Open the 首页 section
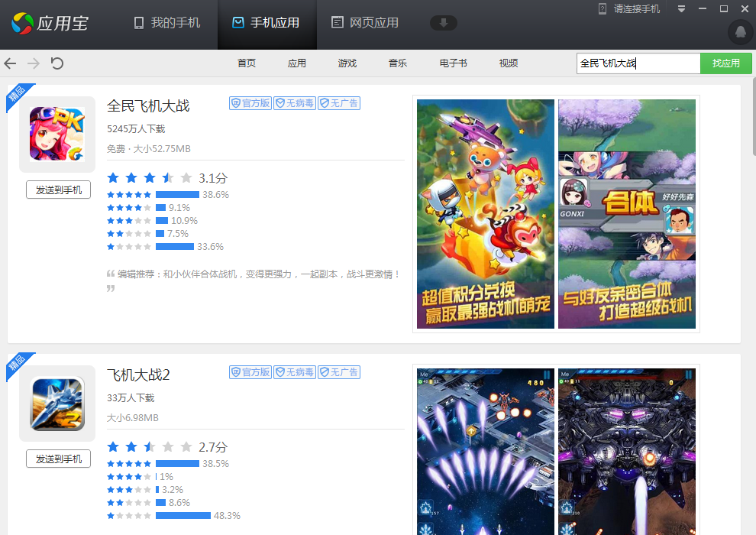Image resolution: width=756 pixels, height=535 pixels. pyautogui.click(x=247, y=63)
